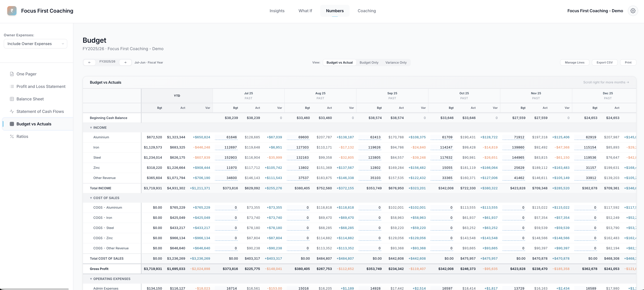Switch view to Budget Only
This screenshot has width=644, height=290.
(x=369, y=62)
